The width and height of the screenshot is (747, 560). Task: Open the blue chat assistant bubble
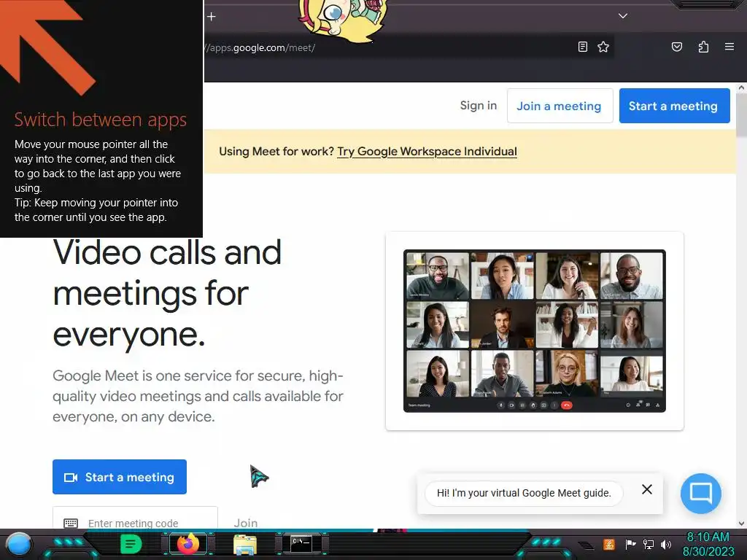(x=700, y=493)
